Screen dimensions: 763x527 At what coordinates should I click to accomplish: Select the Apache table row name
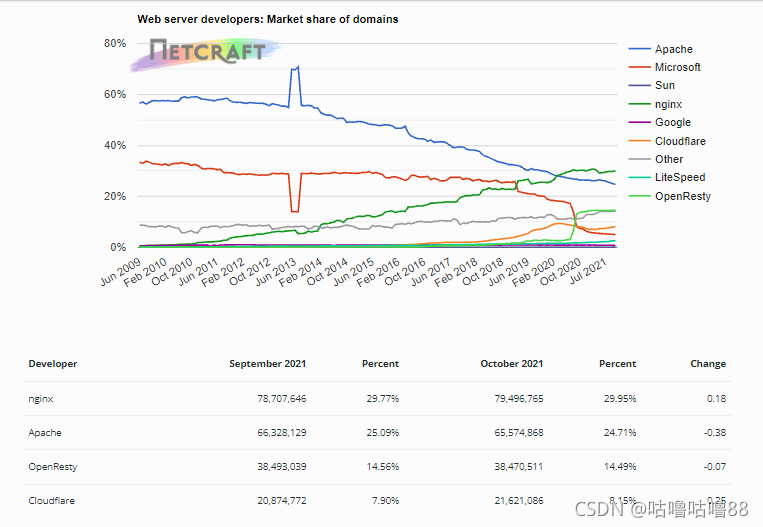[x=45, y=433]
